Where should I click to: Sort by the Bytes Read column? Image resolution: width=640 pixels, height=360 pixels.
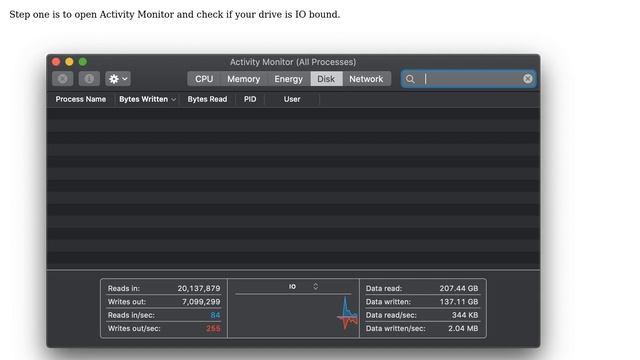[207, 99]
